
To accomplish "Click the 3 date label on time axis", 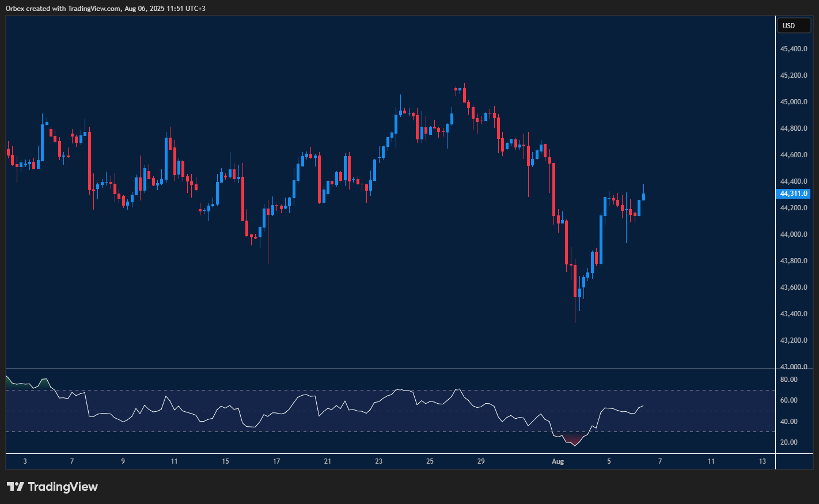I will (25, 461).
